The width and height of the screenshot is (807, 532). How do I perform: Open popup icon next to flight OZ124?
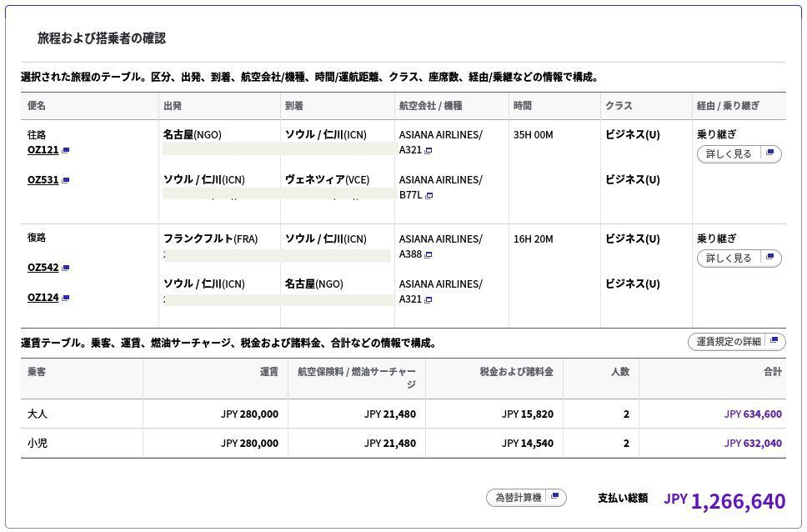[66, 298]
